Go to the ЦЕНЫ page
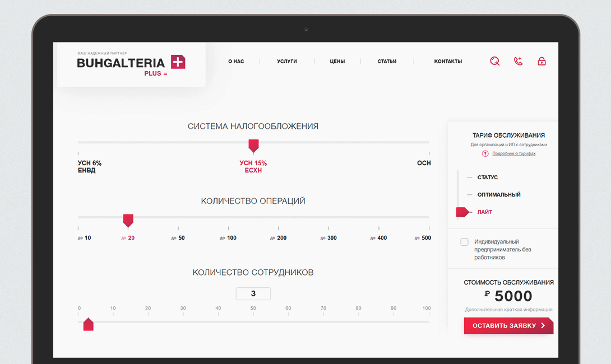 [x=337, y=62]
